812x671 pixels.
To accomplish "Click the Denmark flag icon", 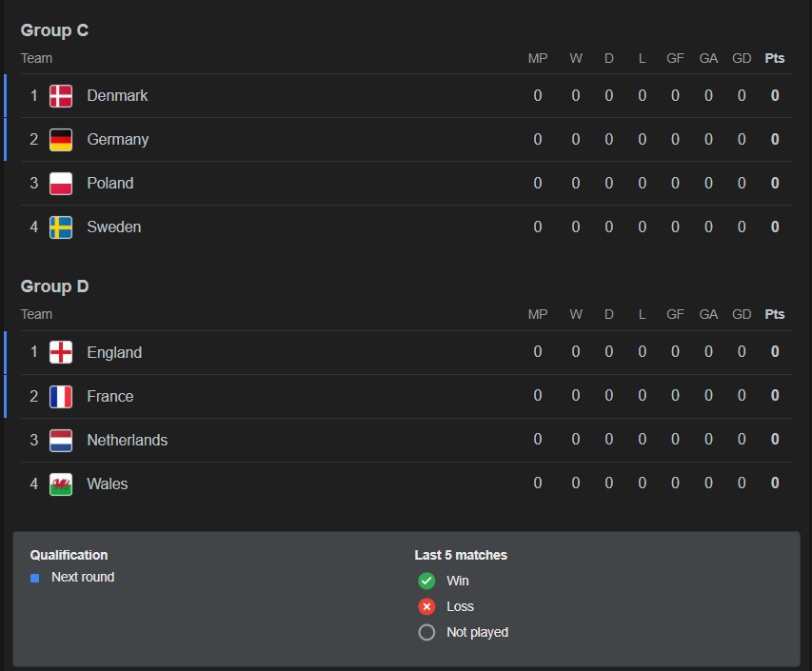I will 61,96.
